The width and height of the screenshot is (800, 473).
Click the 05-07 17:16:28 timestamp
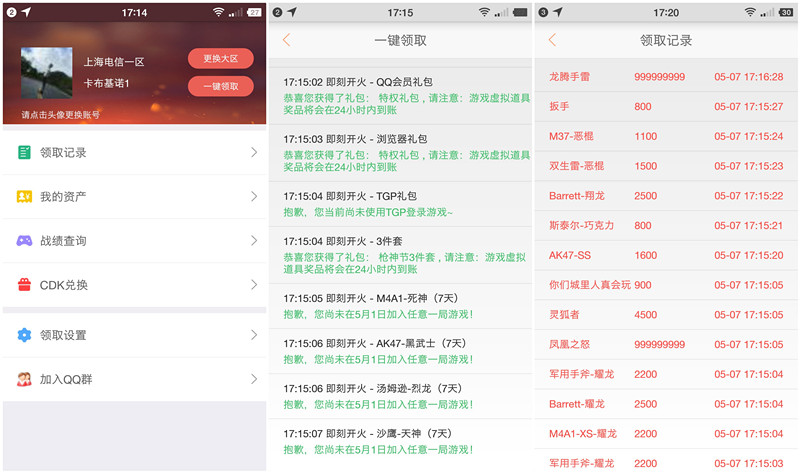click(x=748, y=77)
